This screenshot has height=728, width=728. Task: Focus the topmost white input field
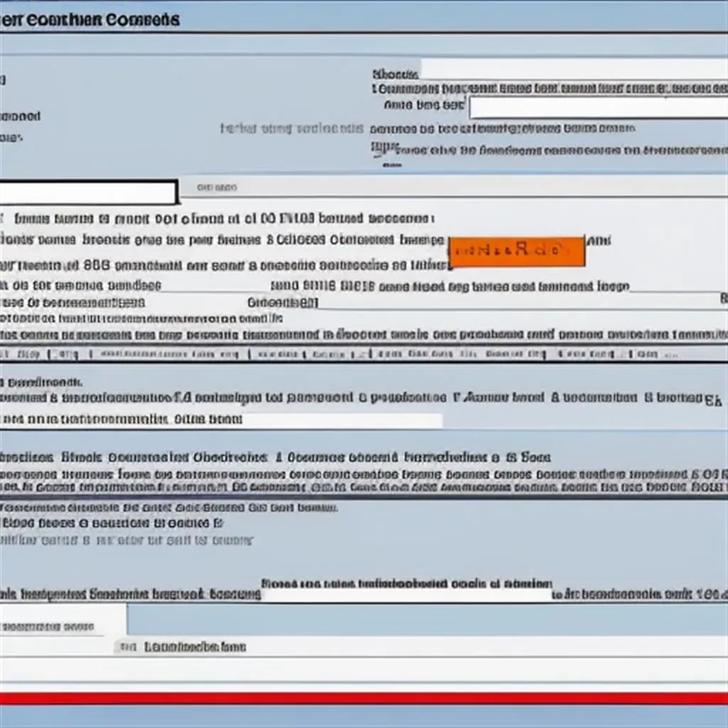tap(572, 70)
